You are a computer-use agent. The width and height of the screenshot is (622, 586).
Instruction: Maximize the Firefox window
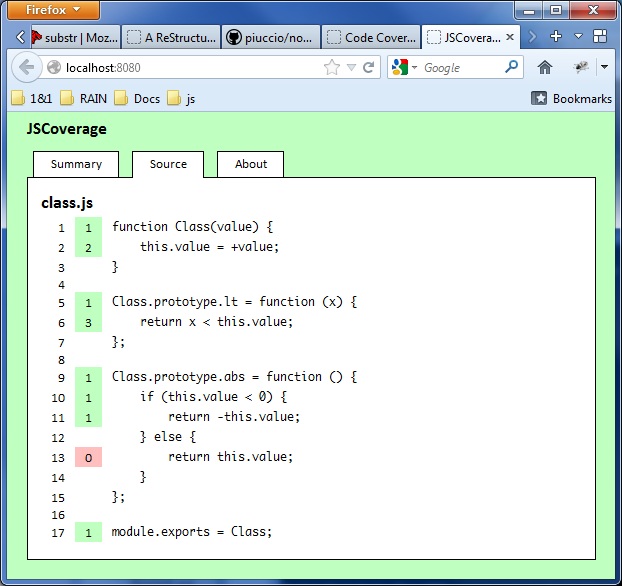tap(556, 10)
